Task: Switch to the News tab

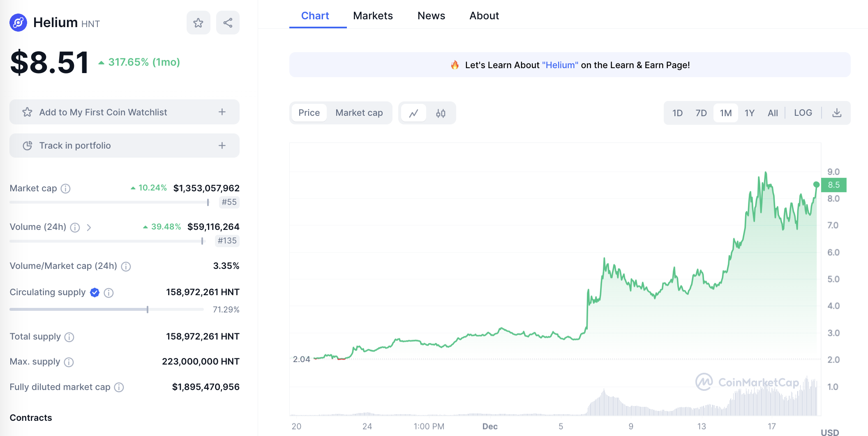Action: pyautogui.click(x=431, y=16)
